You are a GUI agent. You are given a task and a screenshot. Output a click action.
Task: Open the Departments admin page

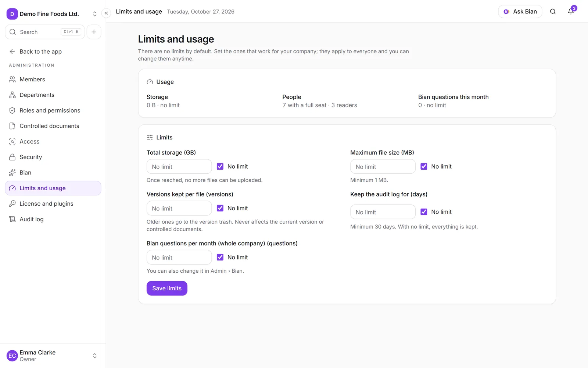pos(53,95)
